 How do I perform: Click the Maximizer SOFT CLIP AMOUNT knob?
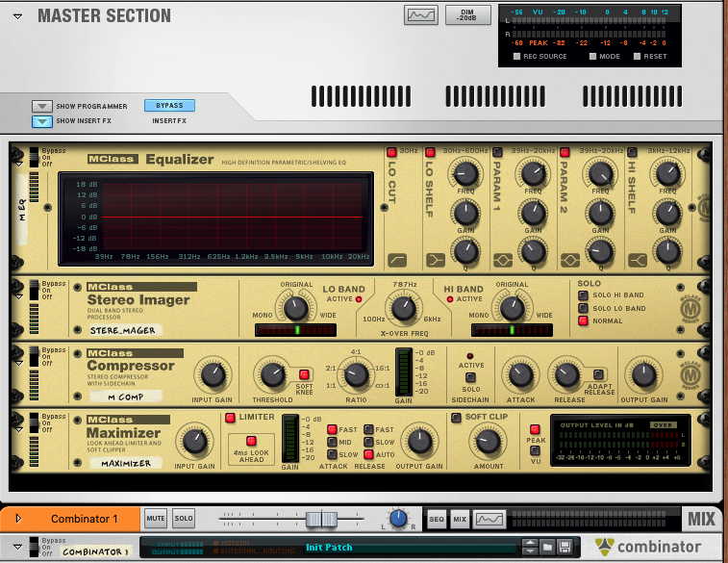(488, 442)
